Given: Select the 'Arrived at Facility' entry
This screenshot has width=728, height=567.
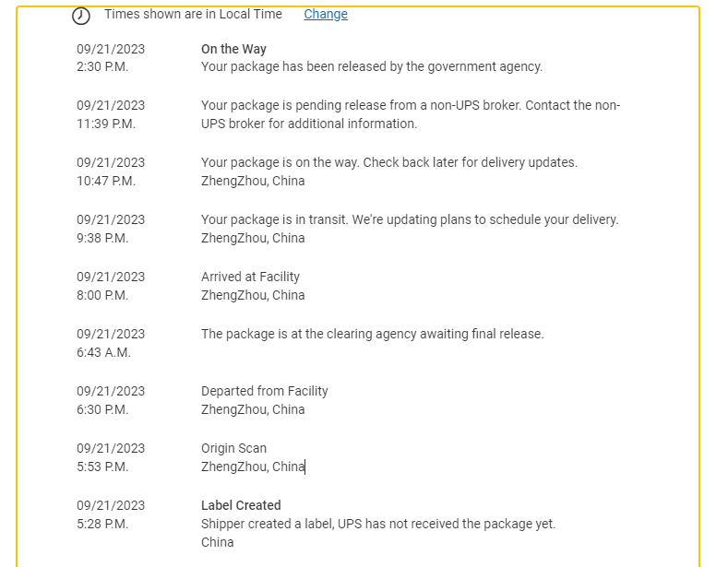Looking at the screenshot, I should [x=250, y=277].
